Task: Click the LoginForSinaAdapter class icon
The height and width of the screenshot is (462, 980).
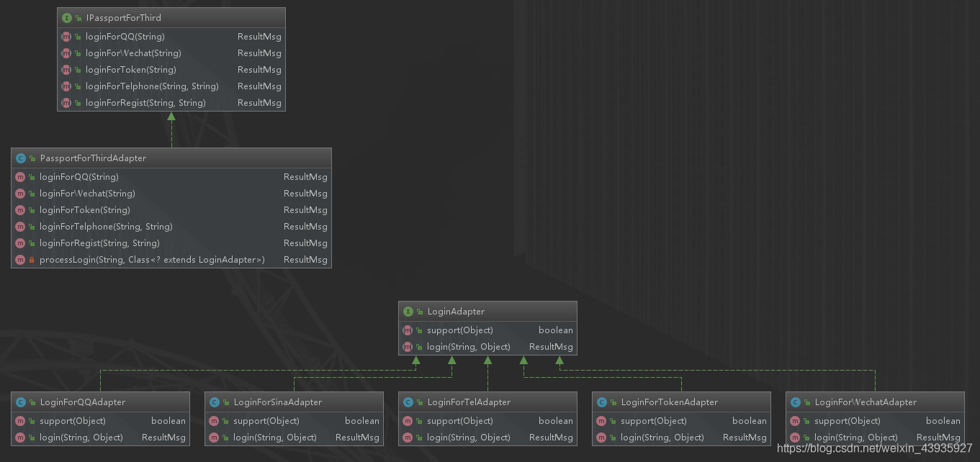Action: pos(215,402)
